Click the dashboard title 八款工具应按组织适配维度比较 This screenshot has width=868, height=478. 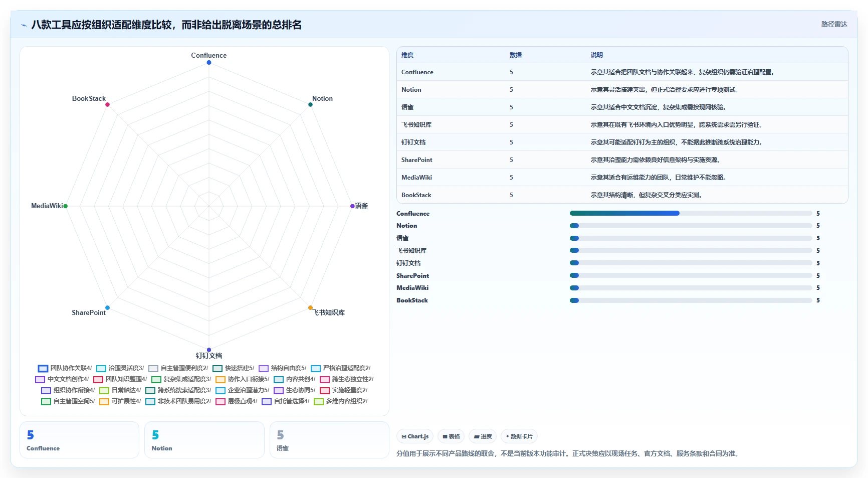click(166, 25)
